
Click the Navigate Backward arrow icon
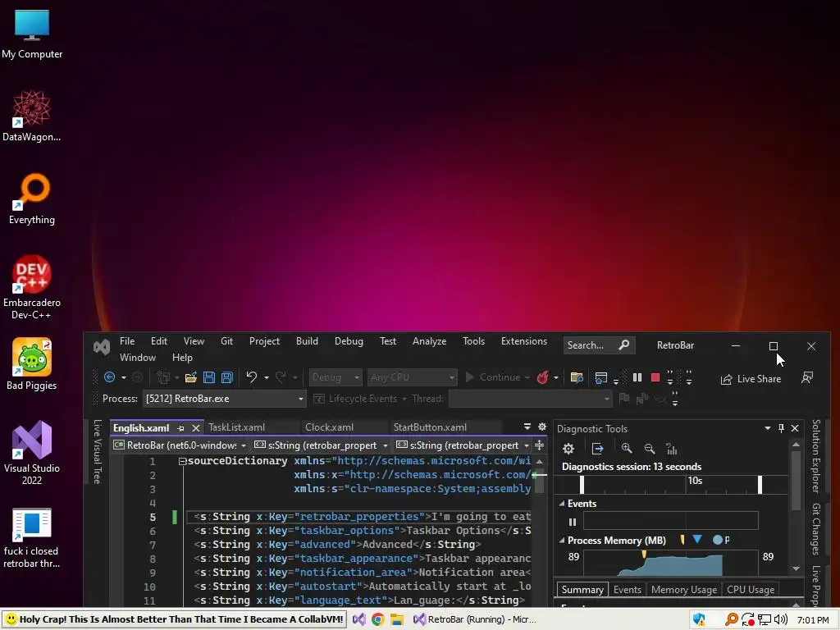click(109, 377)
